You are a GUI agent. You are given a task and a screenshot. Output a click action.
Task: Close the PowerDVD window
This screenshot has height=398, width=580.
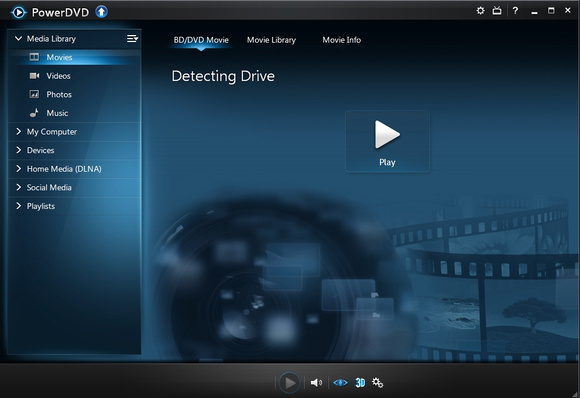pyautogui.click(x=568, y=10)
